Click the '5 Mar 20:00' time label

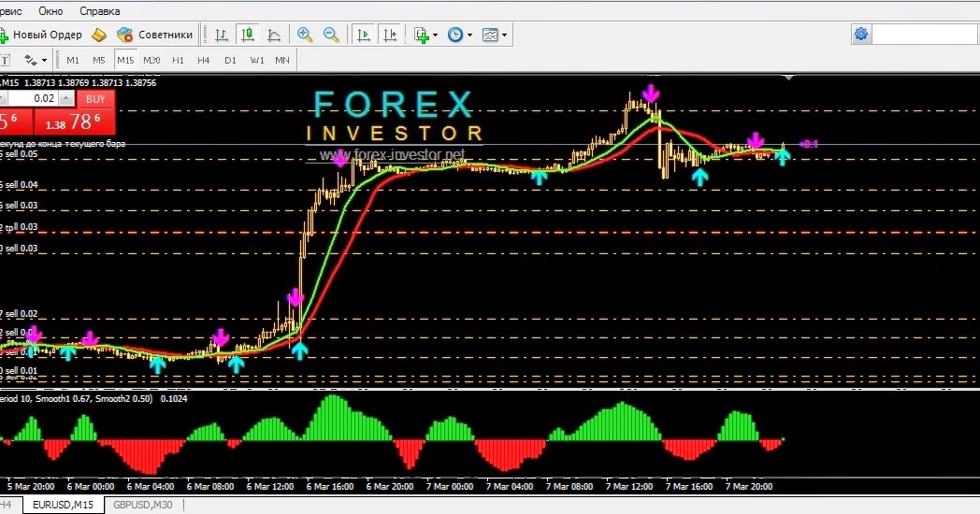coord(31,487)
